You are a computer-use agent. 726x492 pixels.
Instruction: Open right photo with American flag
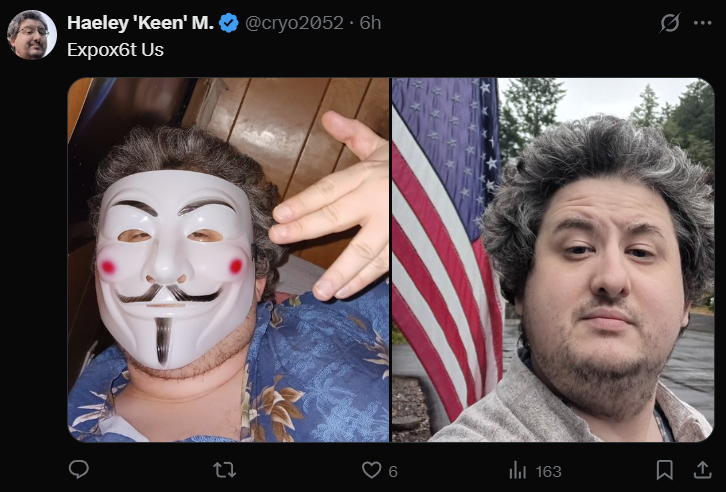pos(553,260)
